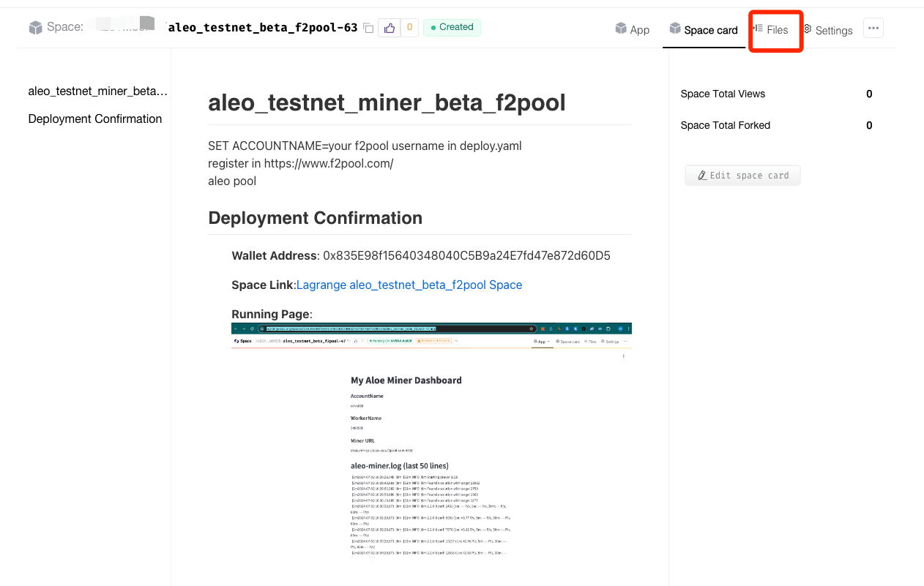This screenshot has width=924, height=586.
Task: Click the Space Total Views label
Action: (x=723, y=94)
